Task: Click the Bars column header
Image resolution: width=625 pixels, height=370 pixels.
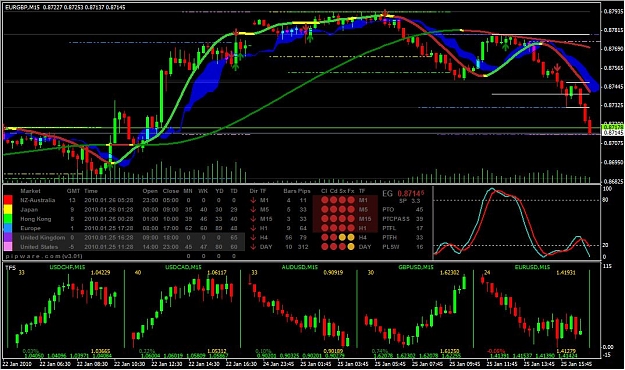Action: tap(290, 191)
